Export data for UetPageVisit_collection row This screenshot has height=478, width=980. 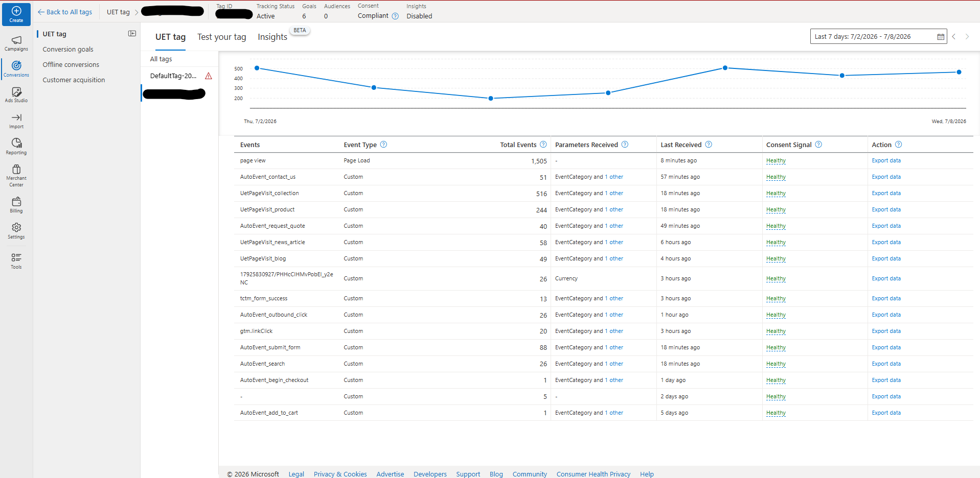point(886,193)
